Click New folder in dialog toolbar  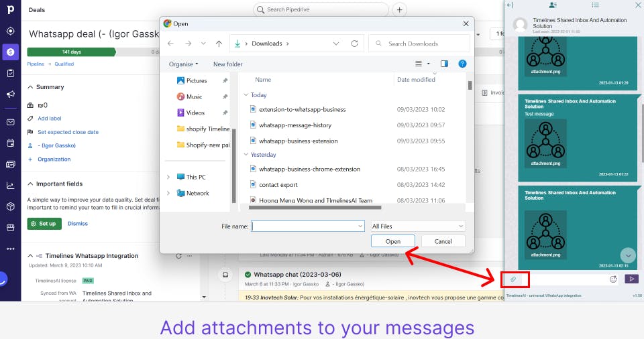228,64
